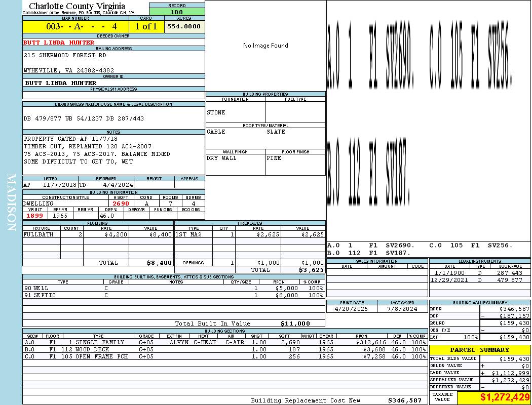
Task: Click DEP value $187,157 in summary
Action: pyautogui.click(x=514, y=316)
